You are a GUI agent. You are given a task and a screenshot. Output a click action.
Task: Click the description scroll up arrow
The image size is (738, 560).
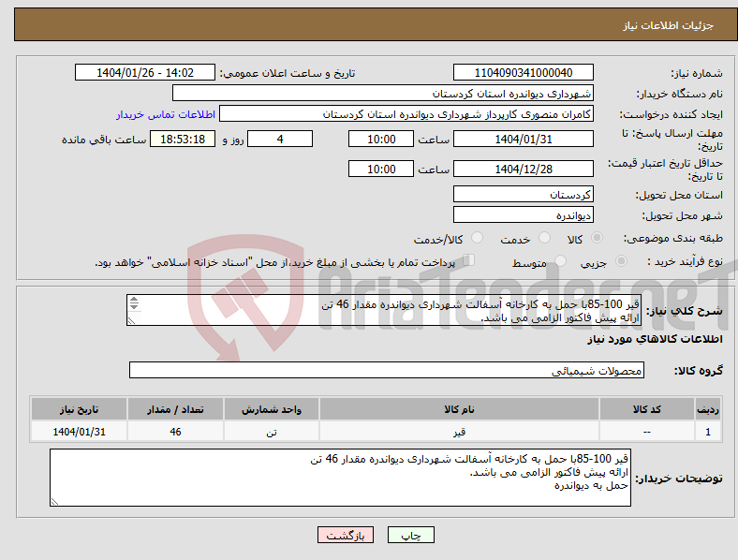pyautogui.click(x=134, y=300)
